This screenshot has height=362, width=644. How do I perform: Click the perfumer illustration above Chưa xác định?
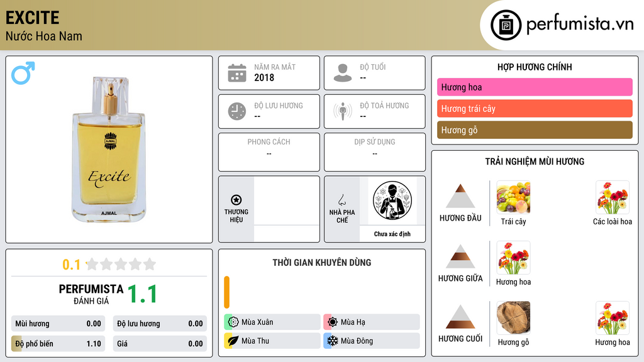coord(392,200)
